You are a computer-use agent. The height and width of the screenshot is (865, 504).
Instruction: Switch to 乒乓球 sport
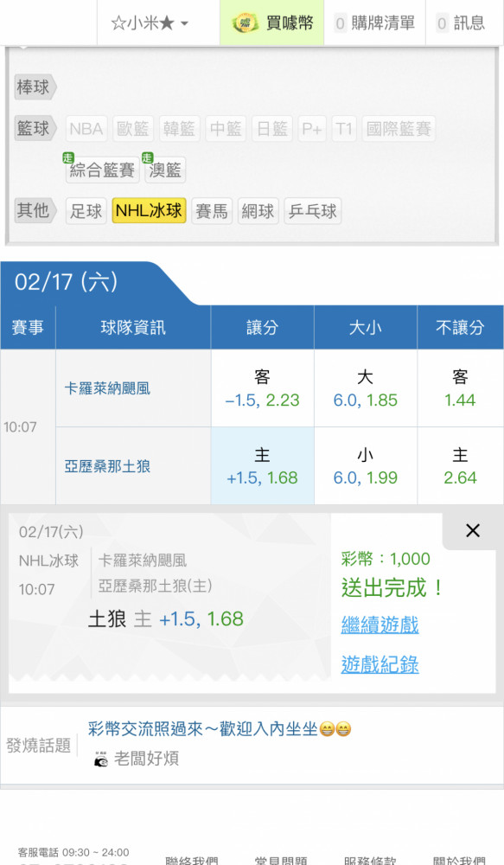(313, 211)
